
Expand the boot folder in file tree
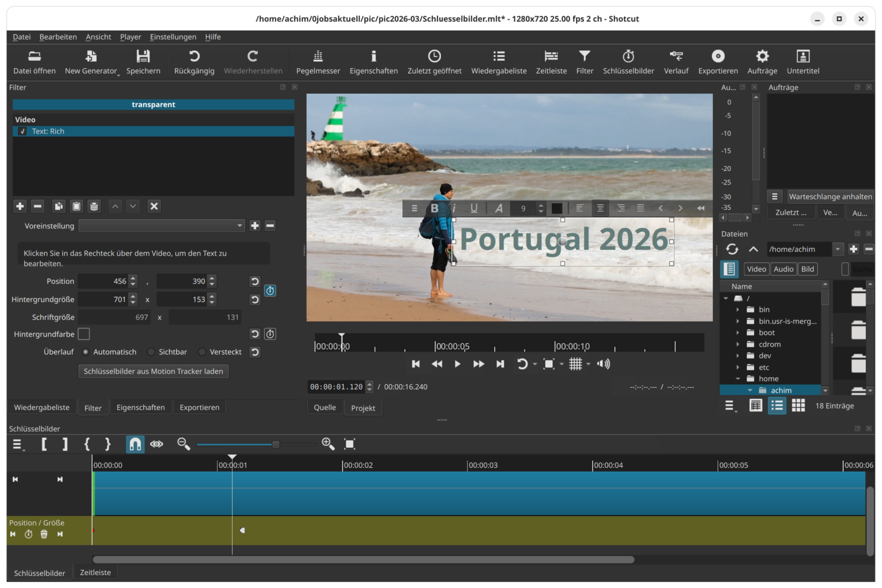click(738, 333)
